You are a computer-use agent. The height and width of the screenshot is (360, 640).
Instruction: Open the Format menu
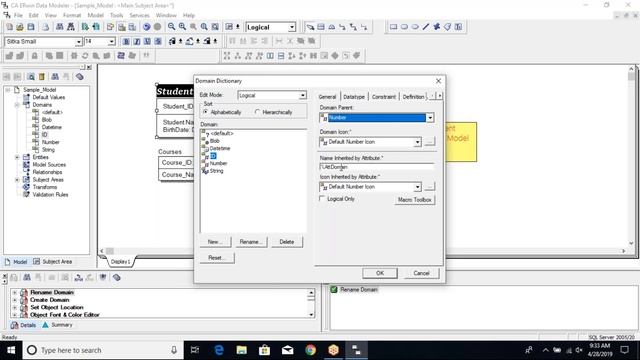click(72, 15)
